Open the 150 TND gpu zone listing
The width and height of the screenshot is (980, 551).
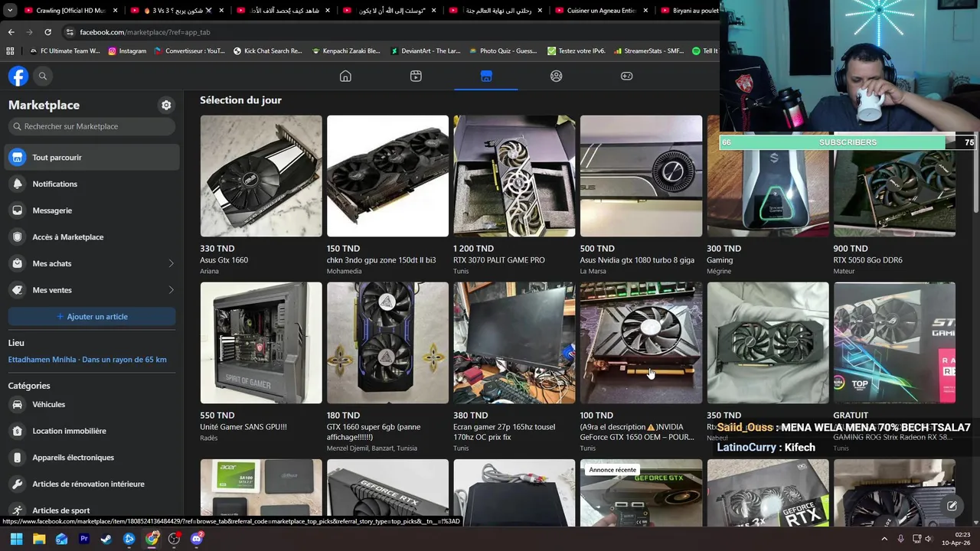388,176
